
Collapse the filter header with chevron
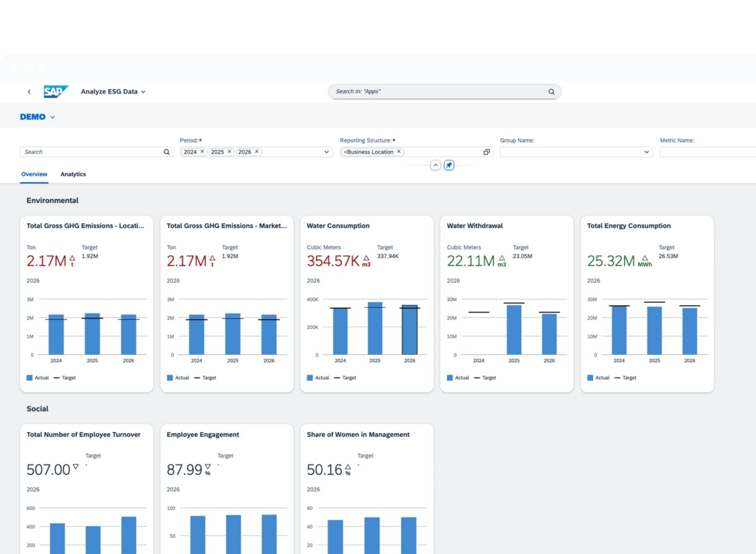pyautogui.click(x=435, y=165)
